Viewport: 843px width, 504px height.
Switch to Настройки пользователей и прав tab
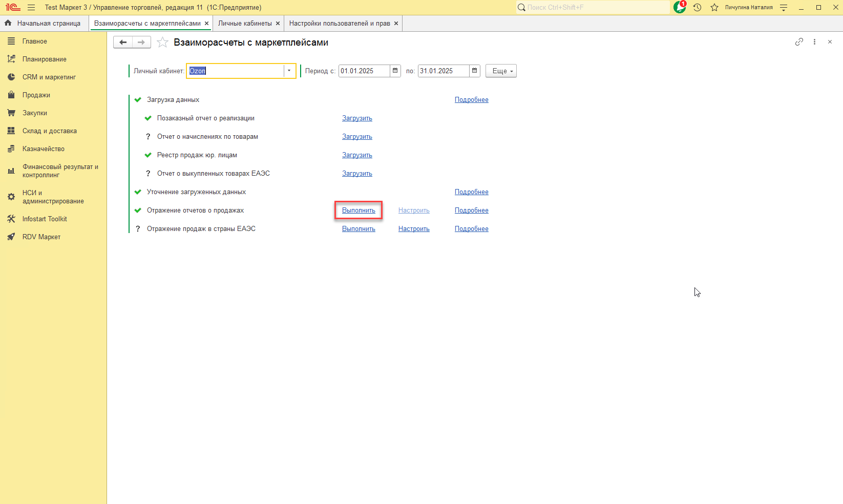tap(340, 24)
